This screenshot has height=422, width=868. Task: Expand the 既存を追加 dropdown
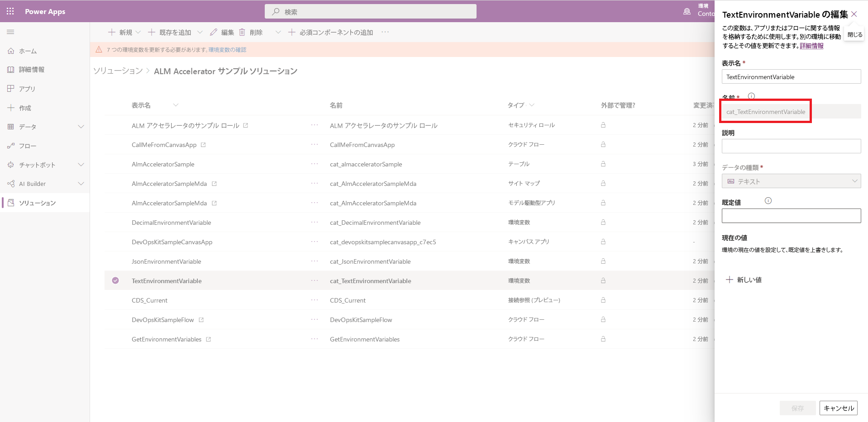[x=200, y=32]
